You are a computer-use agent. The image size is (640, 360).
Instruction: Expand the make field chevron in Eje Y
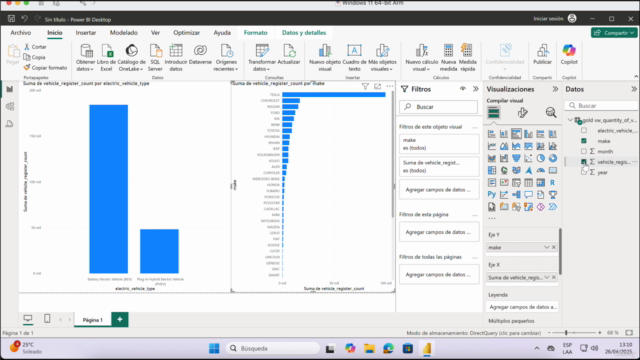coord(547,247)
